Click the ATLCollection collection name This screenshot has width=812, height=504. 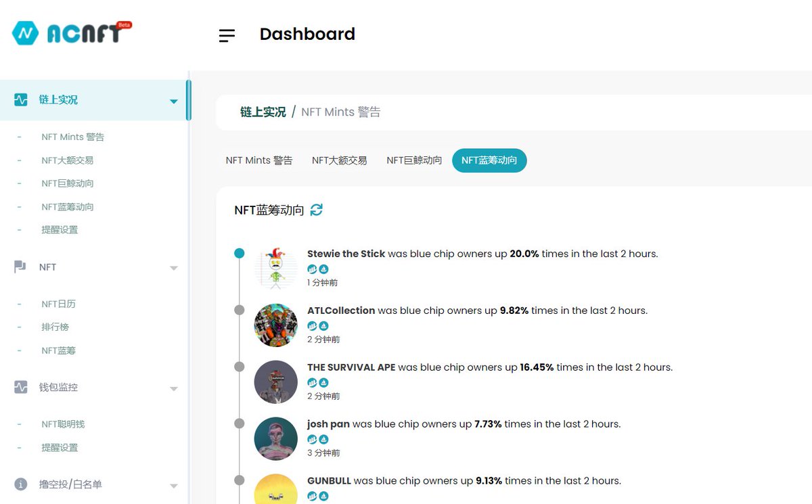341,311
